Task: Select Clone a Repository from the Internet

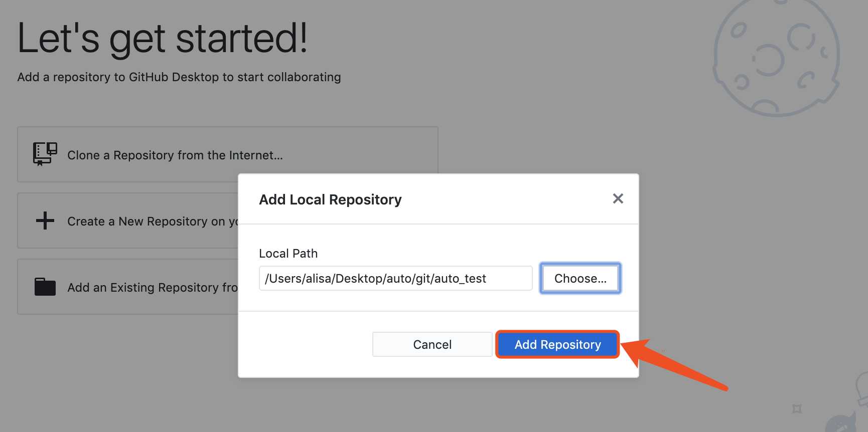Action: [228, 154]
